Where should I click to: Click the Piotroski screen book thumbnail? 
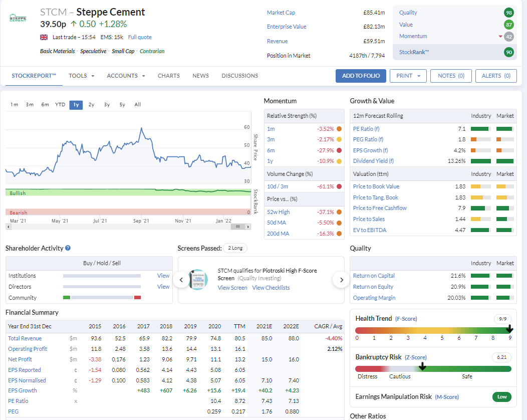pyautogui.click(x=198, y=280)
